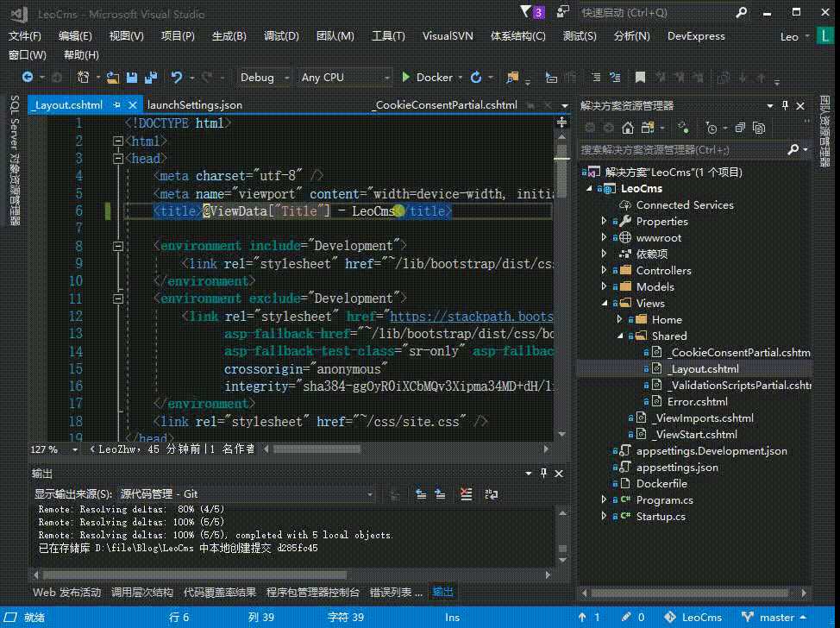Switch to the launchSettings.json tab
Screen dimensions: 840x628
coord(194,105)
